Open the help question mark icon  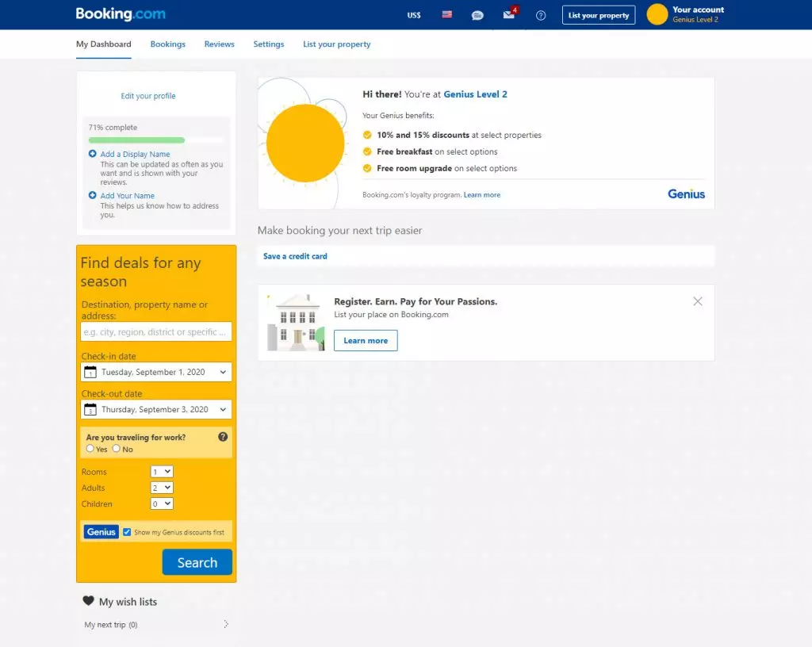(541, 16)
